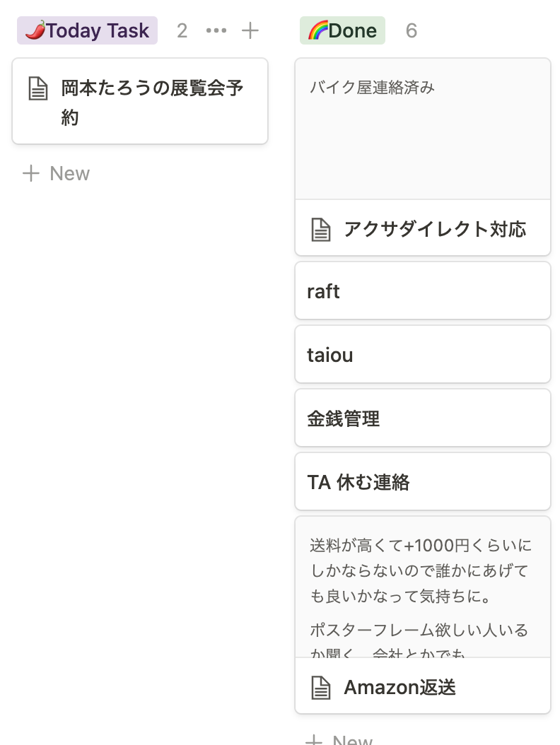Open the 金銭管理 card
Screen dimensions: 560x745
coord(422,418)
